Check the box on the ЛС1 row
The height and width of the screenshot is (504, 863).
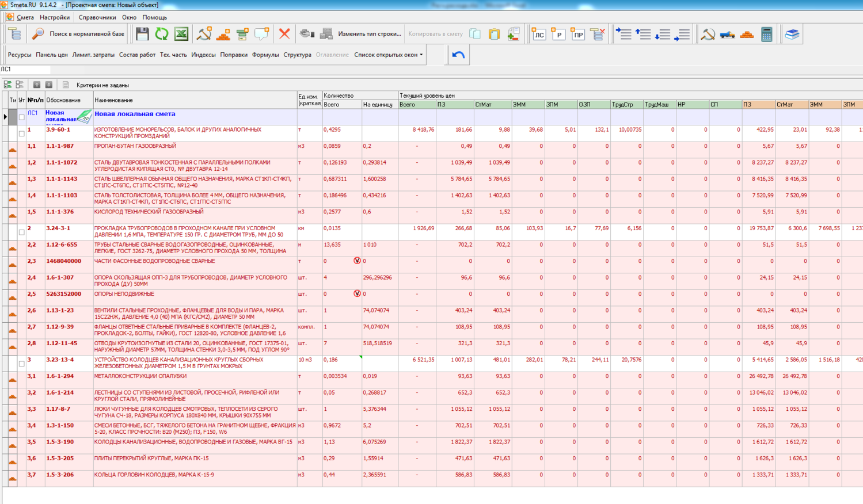coord(22,117)
